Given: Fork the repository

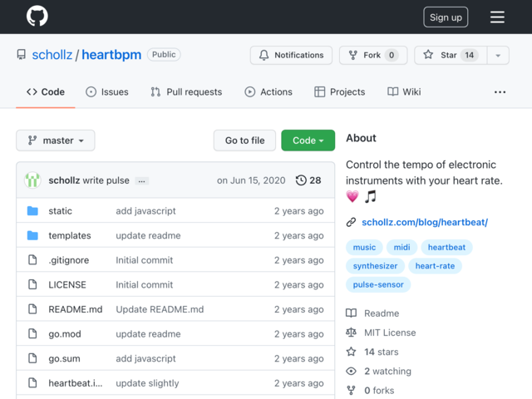Looking at the screenshot, I should (x=373, y=55).
